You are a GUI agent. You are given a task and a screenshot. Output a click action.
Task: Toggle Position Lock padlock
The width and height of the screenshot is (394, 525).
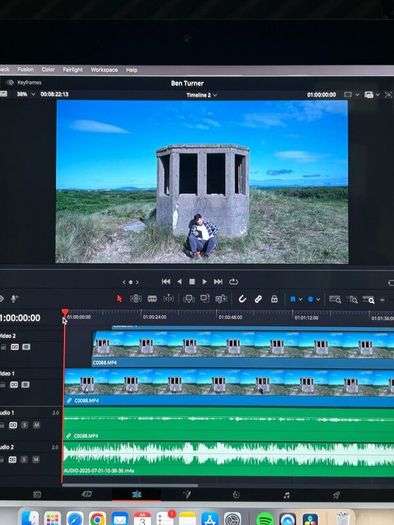click(x=274, y=299)
